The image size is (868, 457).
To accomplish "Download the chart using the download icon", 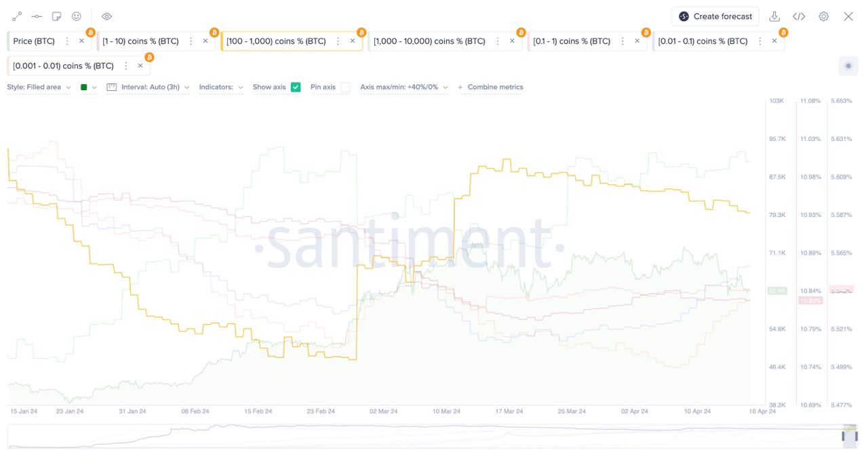I will coord(774,16).
